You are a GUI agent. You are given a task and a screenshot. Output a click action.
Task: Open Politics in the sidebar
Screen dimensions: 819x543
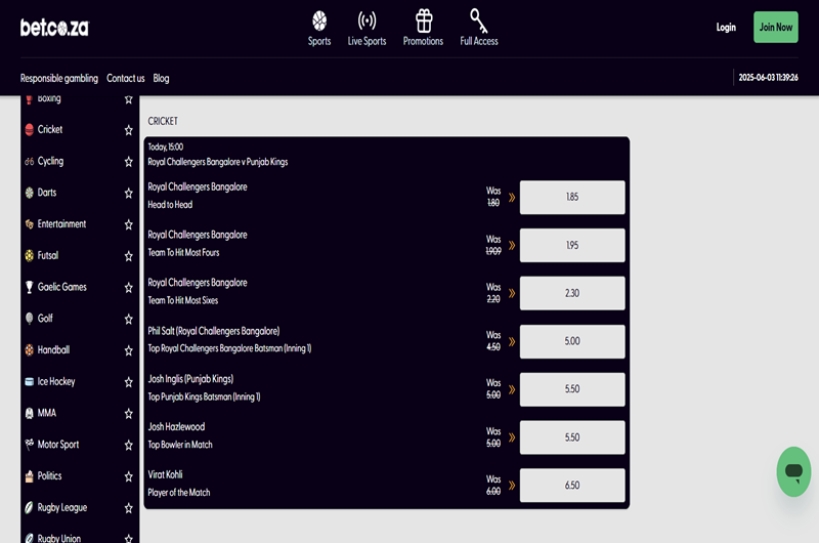pos(50,476)
